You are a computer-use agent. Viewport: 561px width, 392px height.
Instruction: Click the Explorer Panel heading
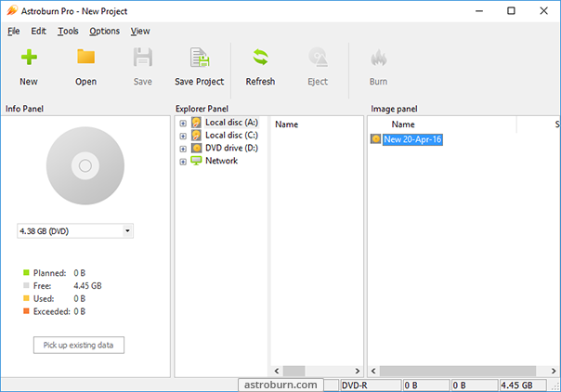(202, 109)
